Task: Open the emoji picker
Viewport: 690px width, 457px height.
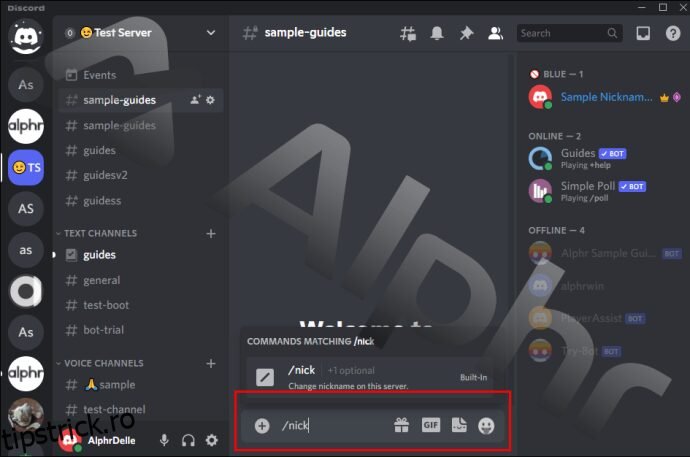Action: pyautogui.click(x=486, y=426)
